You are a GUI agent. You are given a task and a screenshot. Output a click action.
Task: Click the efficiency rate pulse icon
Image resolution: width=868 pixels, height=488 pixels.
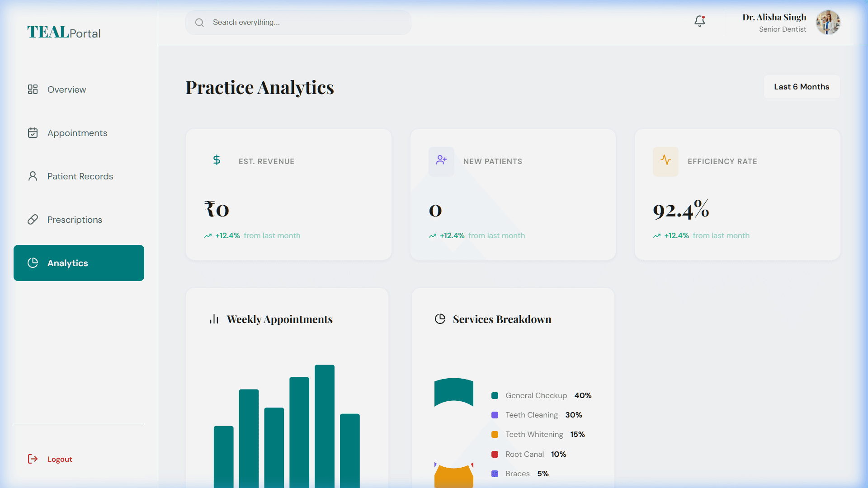coord(665,160)
